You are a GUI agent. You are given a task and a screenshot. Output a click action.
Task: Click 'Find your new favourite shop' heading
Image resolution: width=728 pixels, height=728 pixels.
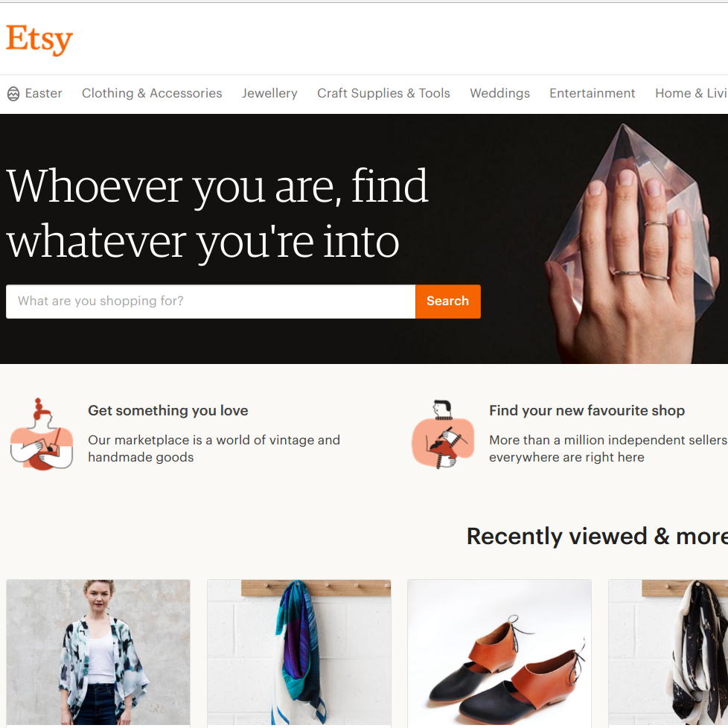pos(587,410)
